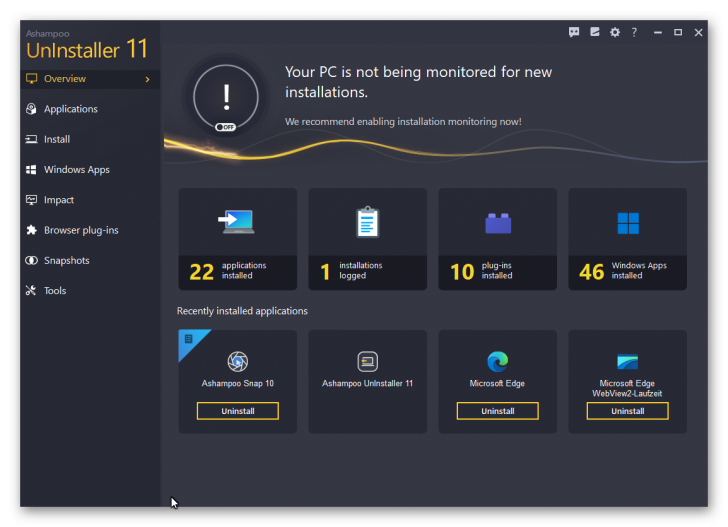Close the UnInstaller window

(x=698, y=32)
